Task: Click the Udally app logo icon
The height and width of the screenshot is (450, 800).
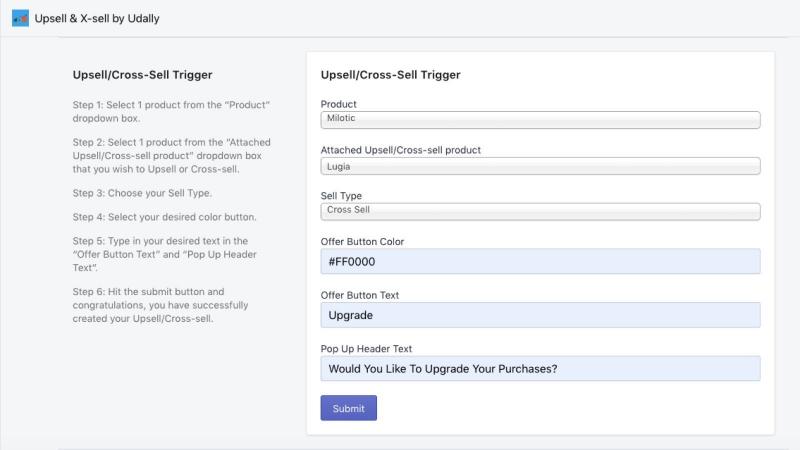Action: (x=20, y=18)
